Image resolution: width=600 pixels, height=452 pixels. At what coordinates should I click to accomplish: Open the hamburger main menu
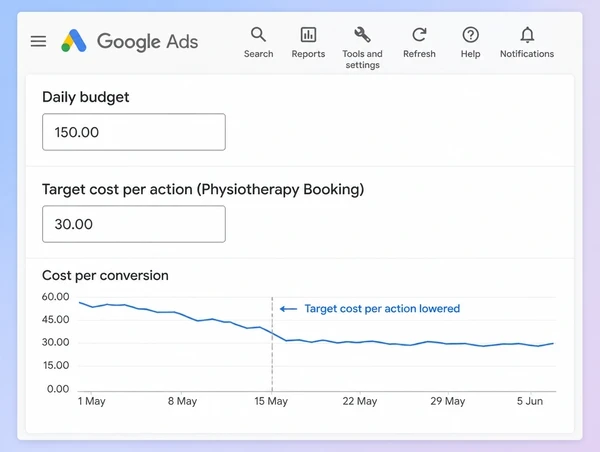point(38,41)
